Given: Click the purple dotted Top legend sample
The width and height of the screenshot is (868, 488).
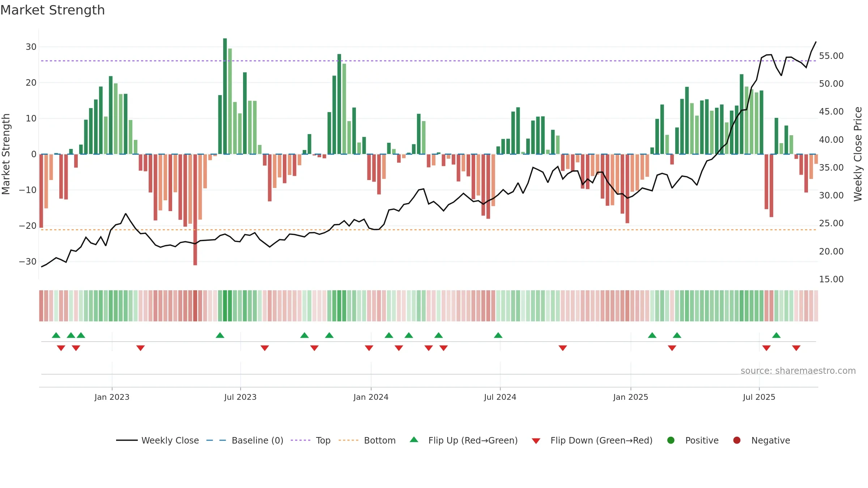Looking at the screenshot, I should (x=301, y=440).
